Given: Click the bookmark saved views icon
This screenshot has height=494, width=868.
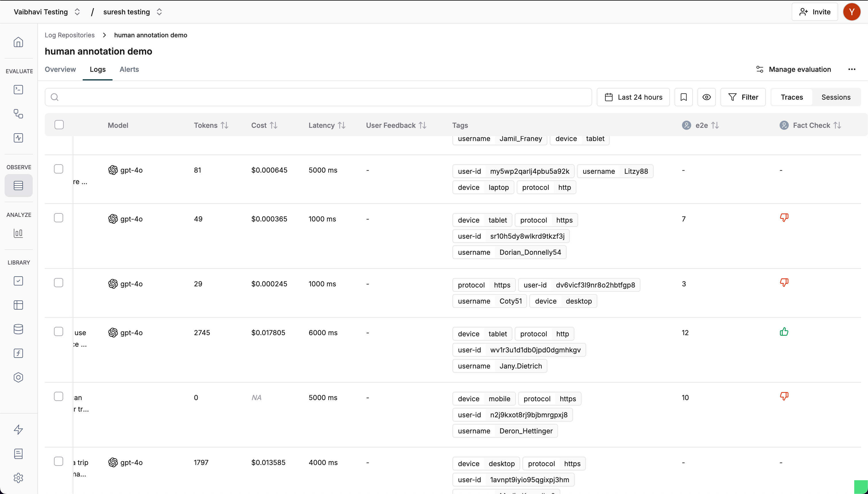Looking at the screenshot, I should 683,97.
